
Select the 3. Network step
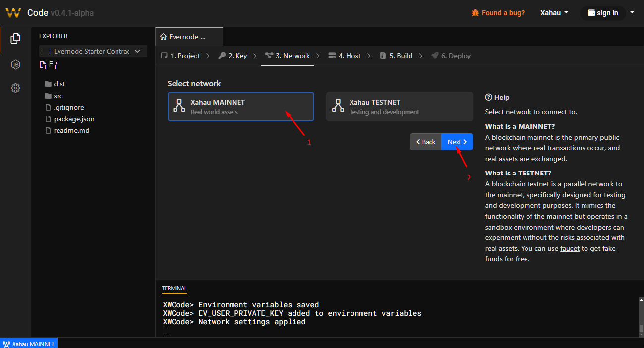pos(288,56)
